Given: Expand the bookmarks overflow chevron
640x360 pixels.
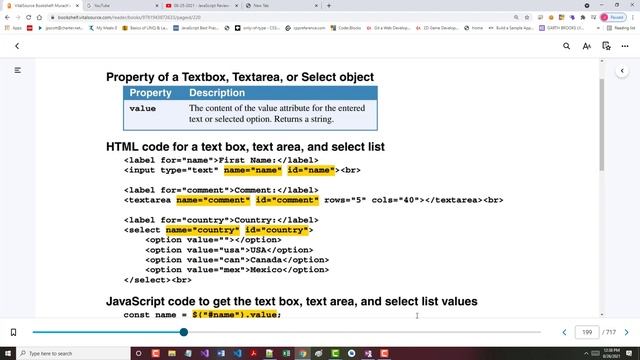Looking at the screenshot, I should click(x=598, y=28).
